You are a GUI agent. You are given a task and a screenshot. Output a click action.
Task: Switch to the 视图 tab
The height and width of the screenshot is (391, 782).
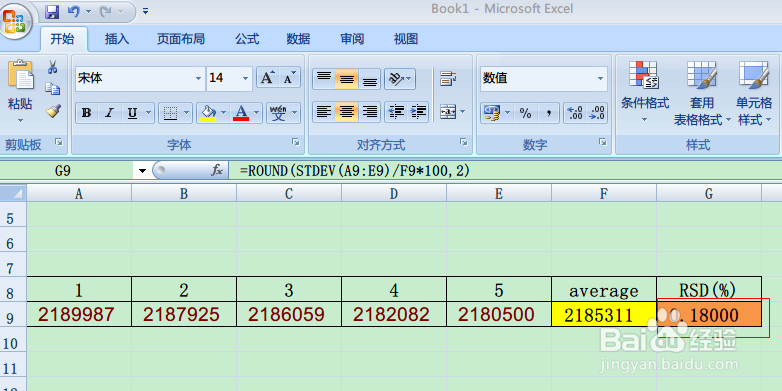(x=405, y=39)
